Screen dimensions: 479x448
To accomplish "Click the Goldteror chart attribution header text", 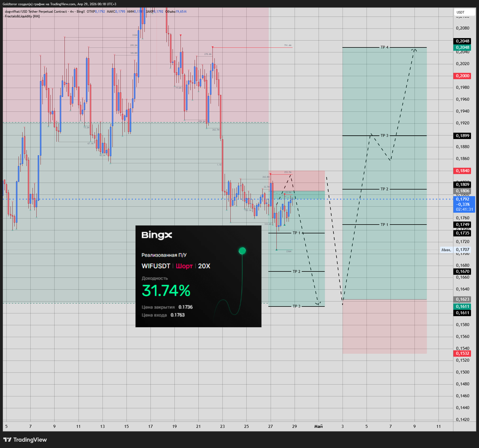I will tap(60, 4).
